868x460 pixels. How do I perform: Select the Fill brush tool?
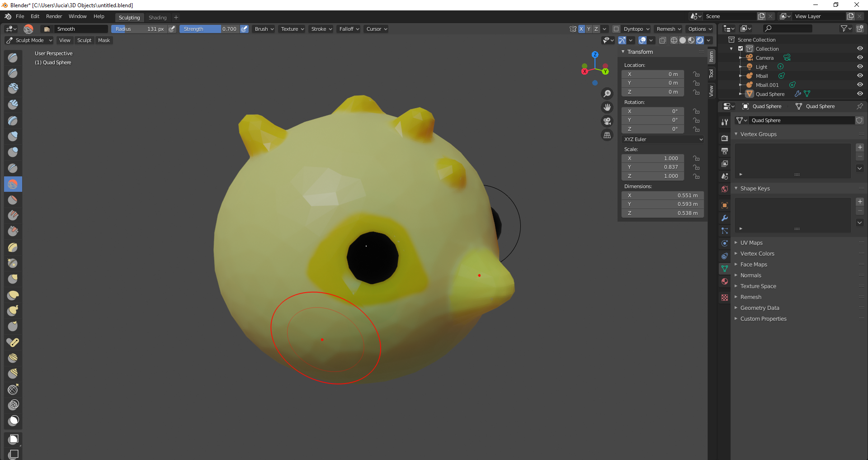(13, 216)
